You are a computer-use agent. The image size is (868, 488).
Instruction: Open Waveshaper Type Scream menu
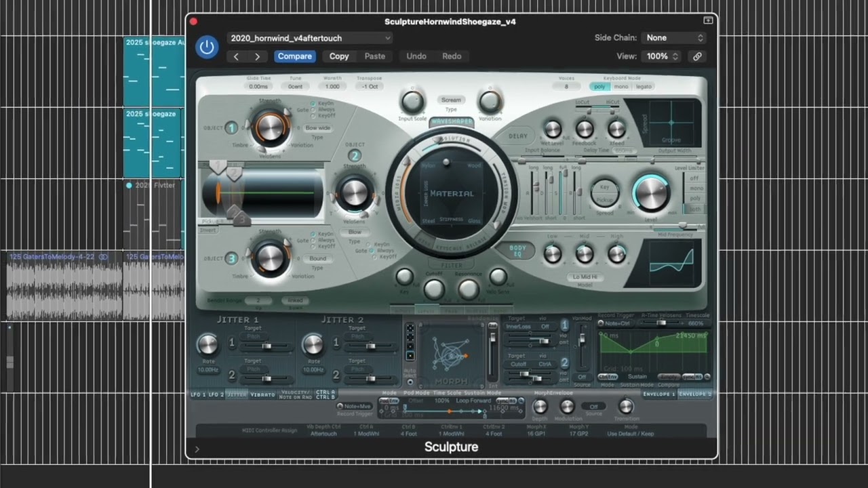451,100
